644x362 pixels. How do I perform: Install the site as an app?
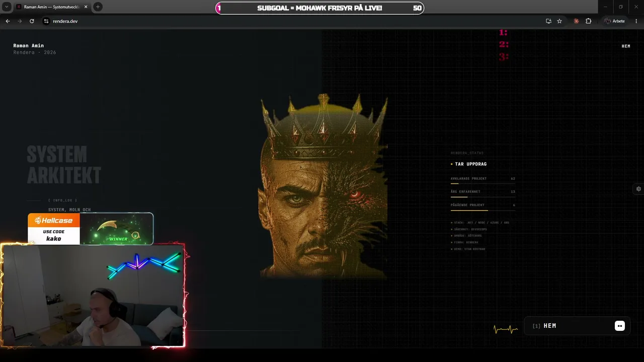coord(548,21)
